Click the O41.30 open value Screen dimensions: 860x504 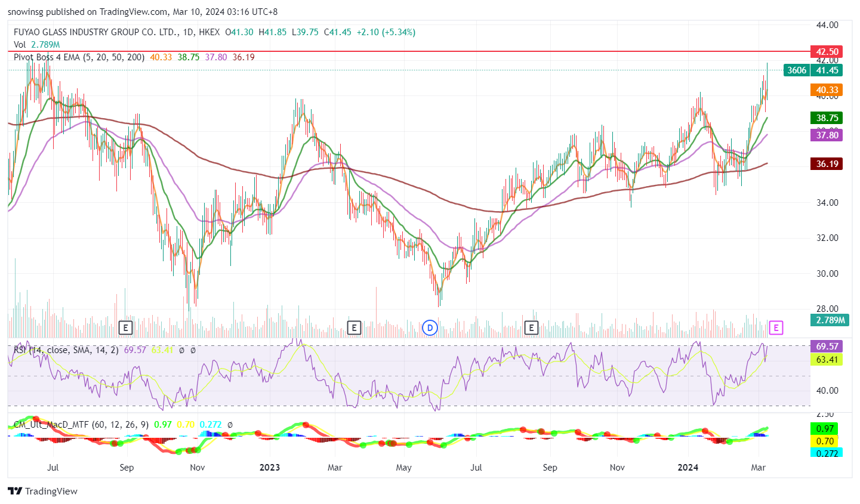click(239, 32)
